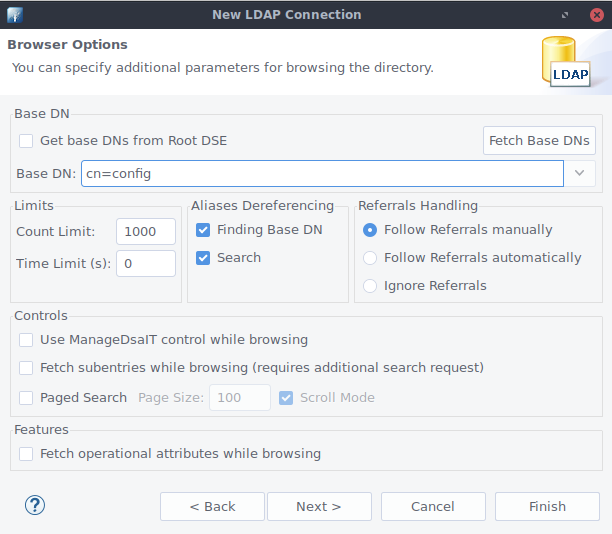Go to previous page with Back

[212, 507]
